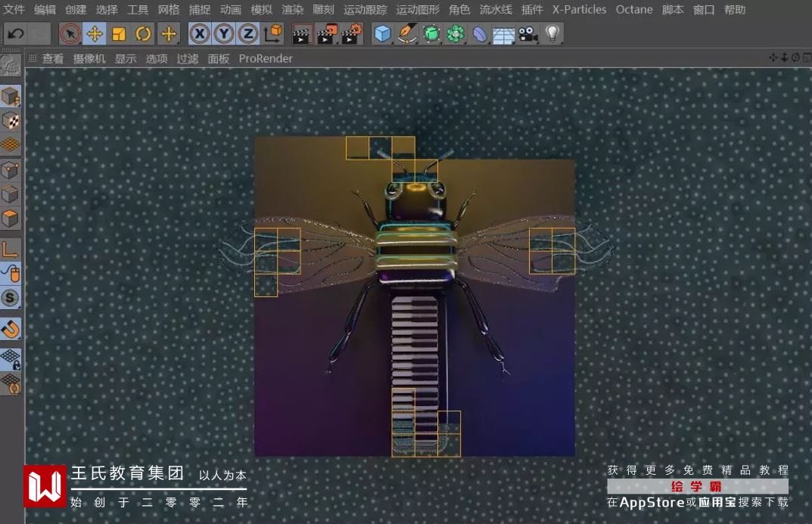Screen dimensions: 812x524
Task: Select the Live Selection tool
Action: pos(70,34)
